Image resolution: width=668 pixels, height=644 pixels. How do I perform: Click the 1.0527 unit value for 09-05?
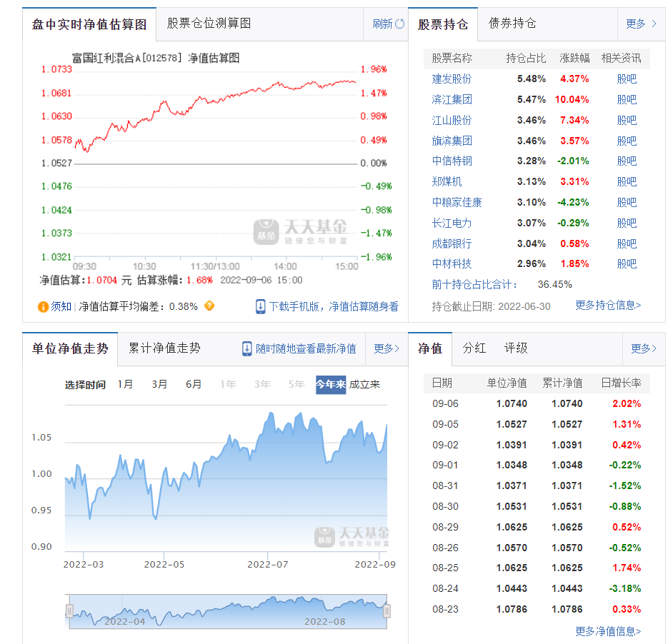(512, 424)
